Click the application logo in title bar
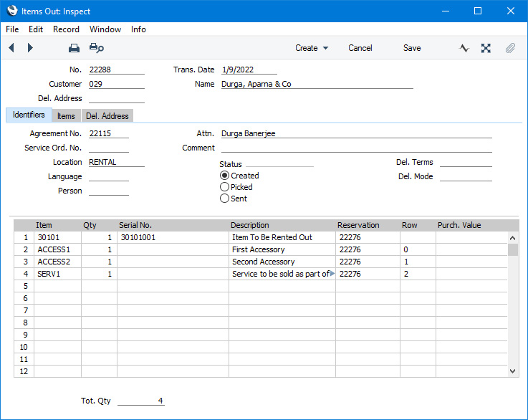528x420 pixels. (x=12, y=11)
